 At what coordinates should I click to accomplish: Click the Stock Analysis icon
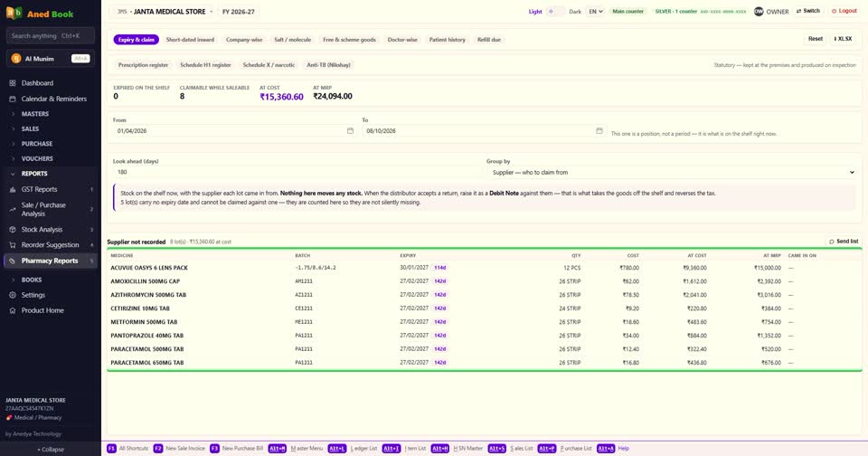coord(12,230)
